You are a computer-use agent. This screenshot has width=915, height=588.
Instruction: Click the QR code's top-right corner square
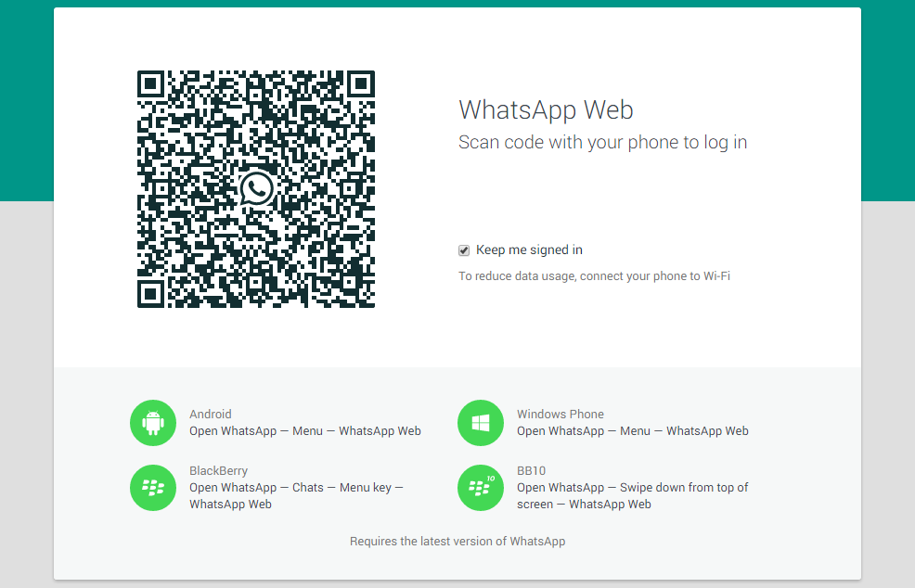(359, 85)
